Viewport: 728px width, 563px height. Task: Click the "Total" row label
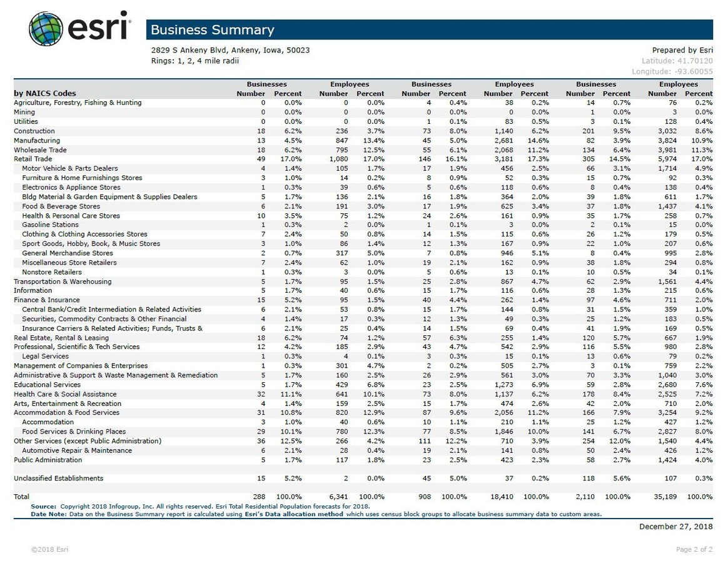point(21,497)
